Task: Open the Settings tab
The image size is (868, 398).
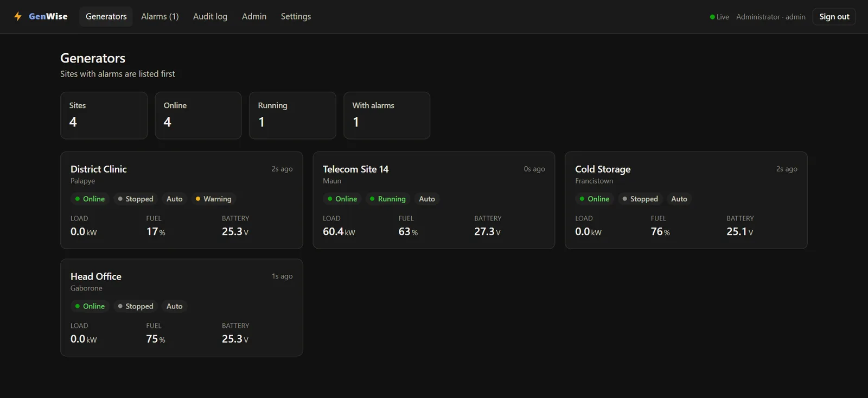Action: click(x=296, y=16)
